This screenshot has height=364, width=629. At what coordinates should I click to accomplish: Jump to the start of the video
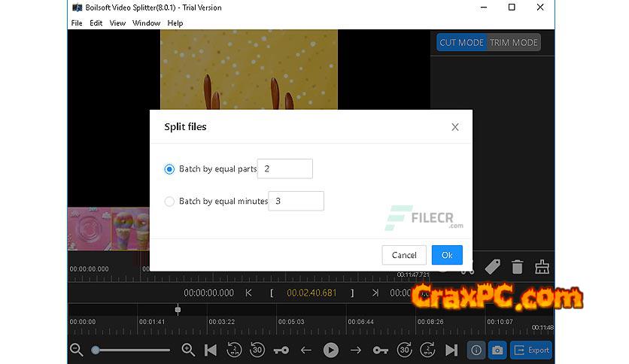tap(211, 350)
